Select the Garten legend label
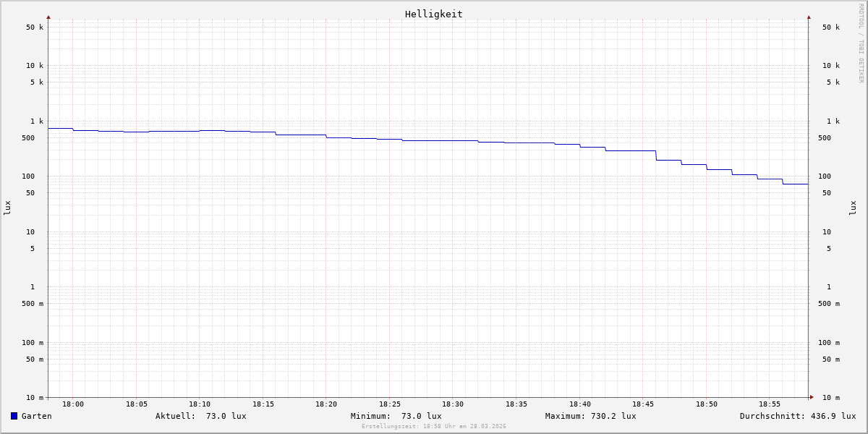The image size is (868, 434). (36, 416)
